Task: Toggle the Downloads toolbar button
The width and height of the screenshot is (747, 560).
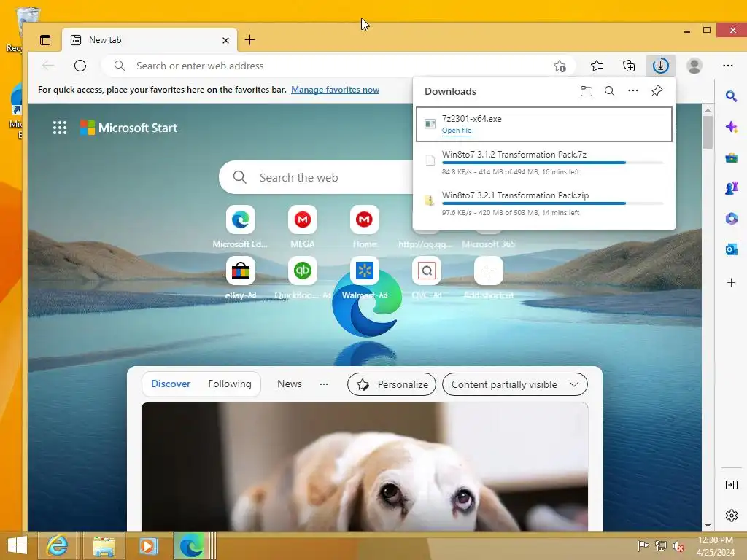Action: tap(660, 66)
